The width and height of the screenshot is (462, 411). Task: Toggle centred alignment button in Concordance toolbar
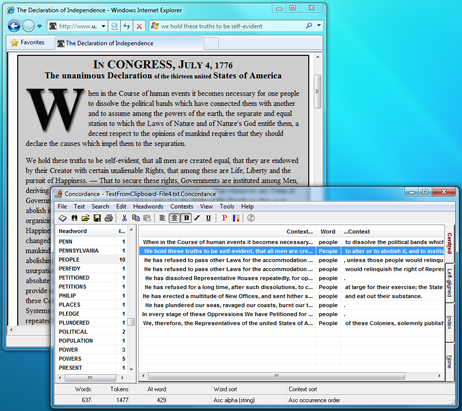[174, 218]
